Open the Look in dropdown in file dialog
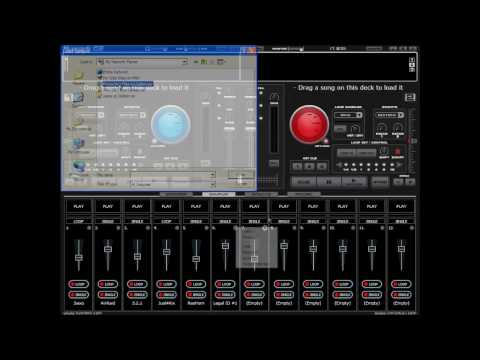 coord(142,62)
